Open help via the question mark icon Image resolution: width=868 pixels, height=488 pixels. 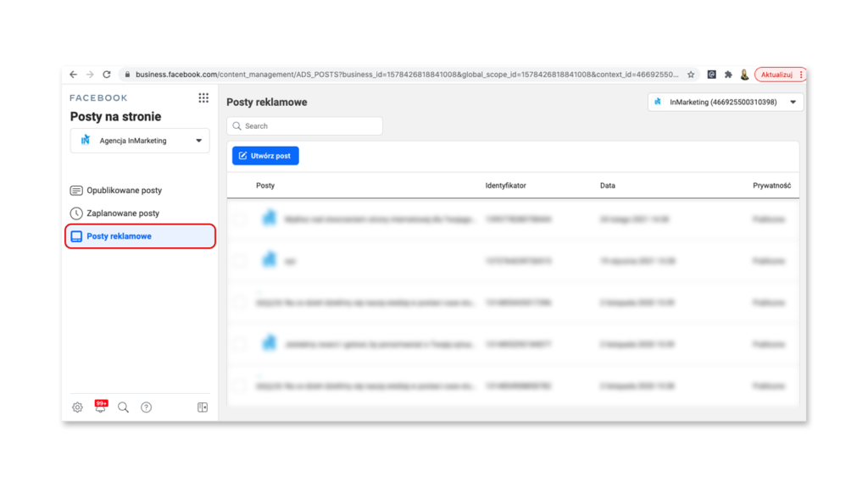(x=146, y=408)
